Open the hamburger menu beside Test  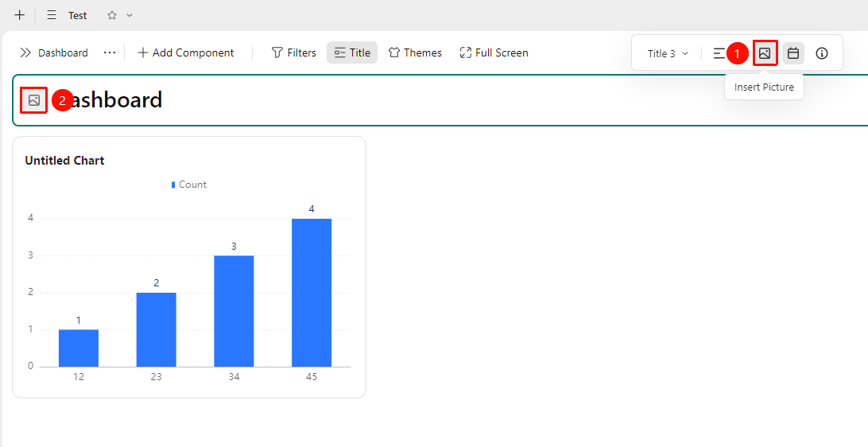pos(52,15)
